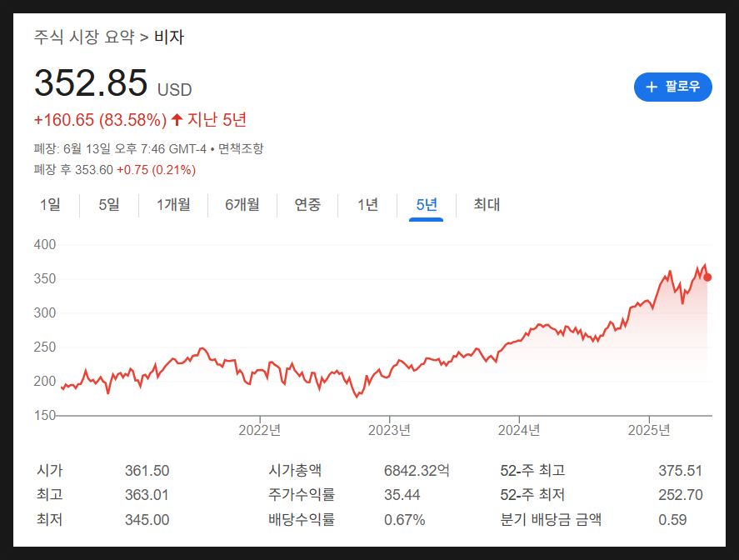Screen dimensions: 739x560
Task: Click the 최저 value 345.00
Action: click(147, 519)
